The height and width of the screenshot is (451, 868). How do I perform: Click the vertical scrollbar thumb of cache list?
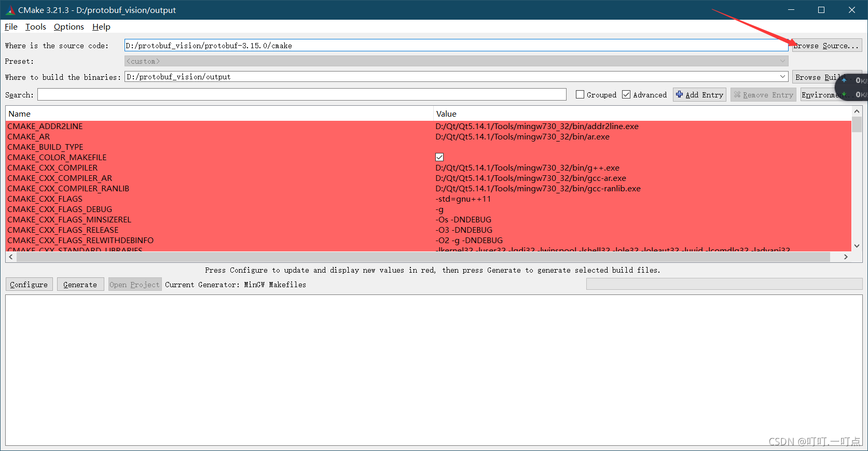(857, 124)
